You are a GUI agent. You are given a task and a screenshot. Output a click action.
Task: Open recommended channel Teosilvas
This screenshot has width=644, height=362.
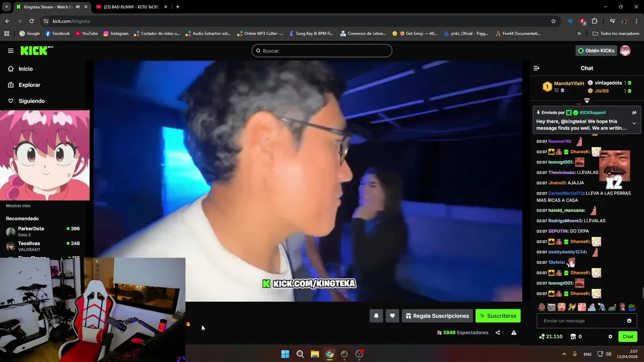pyautogui.click(x=43, y=246)
